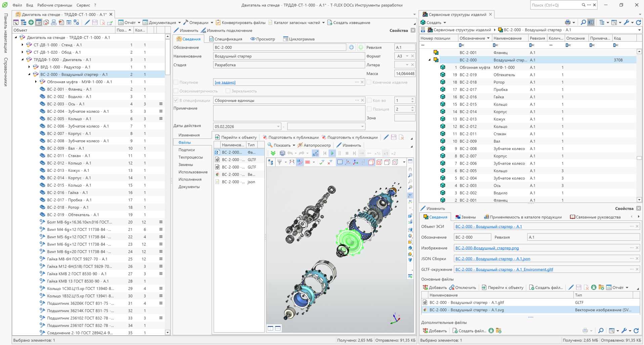Click the refresh icon in service structures panel
This screenshot has width=644, height=345.
coord(639,22)
